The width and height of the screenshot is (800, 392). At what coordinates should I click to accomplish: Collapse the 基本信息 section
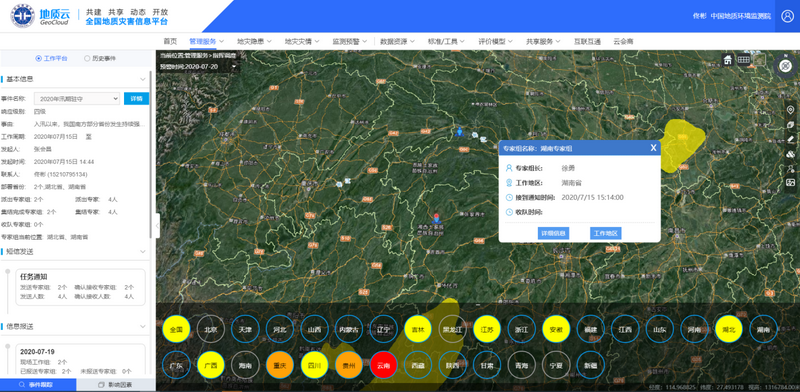coord(143,79)
